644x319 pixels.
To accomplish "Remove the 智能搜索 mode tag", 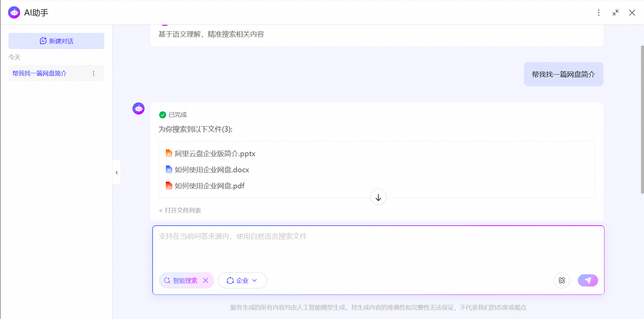I will pyautogui.click(x=206, y=280).
